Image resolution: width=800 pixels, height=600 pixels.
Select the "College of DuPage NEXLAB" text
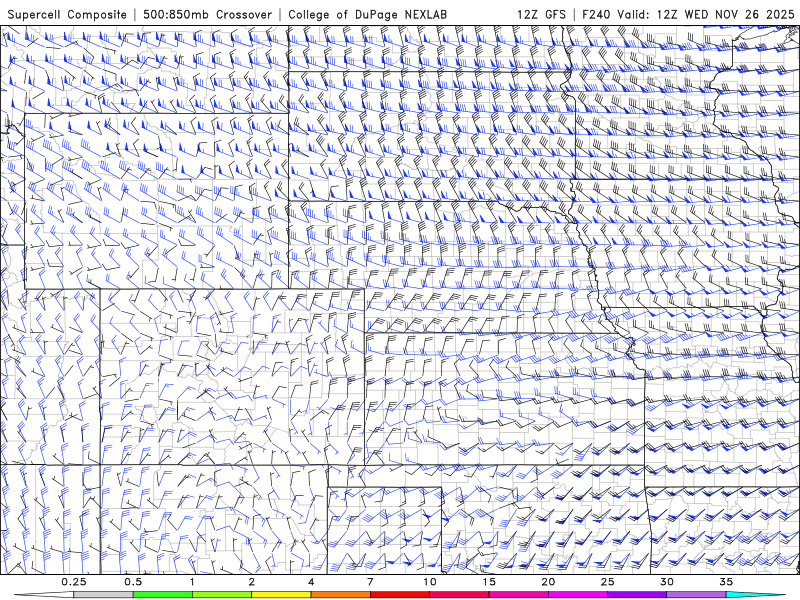pyautogui.click(x=367, y=15)
